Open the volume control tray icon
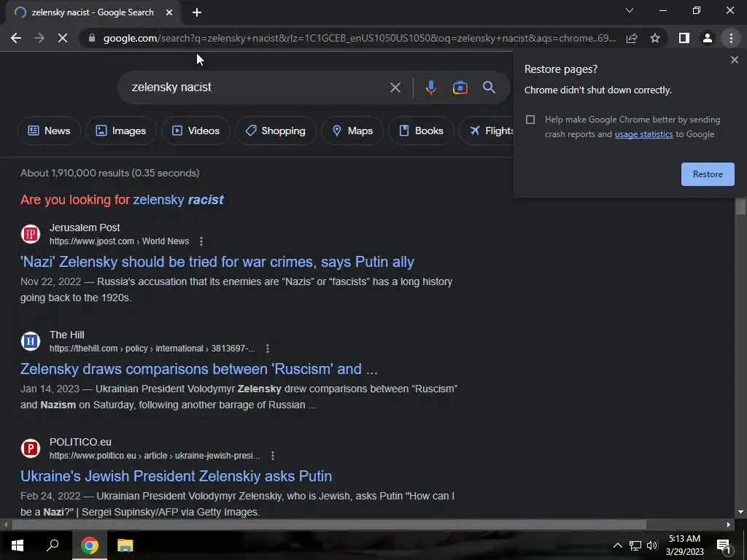Image resolution: width=747 pixels, height=560 pixels. tap(651, 545)
